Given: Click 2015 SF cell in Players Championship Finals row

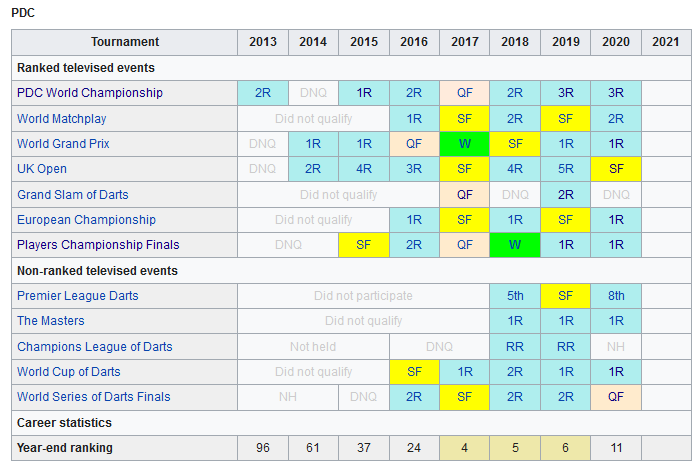Looking at the screenshot, I should [363, 245].
